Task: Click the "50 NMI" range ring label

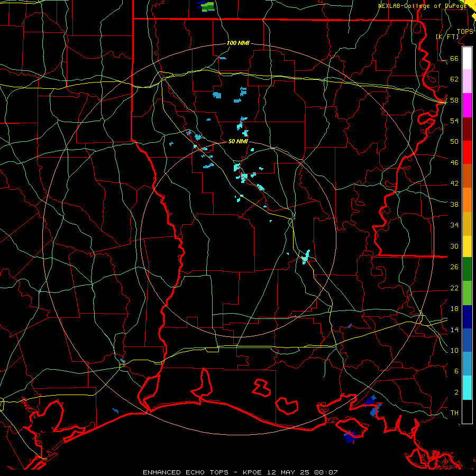Action: [238, 141]
